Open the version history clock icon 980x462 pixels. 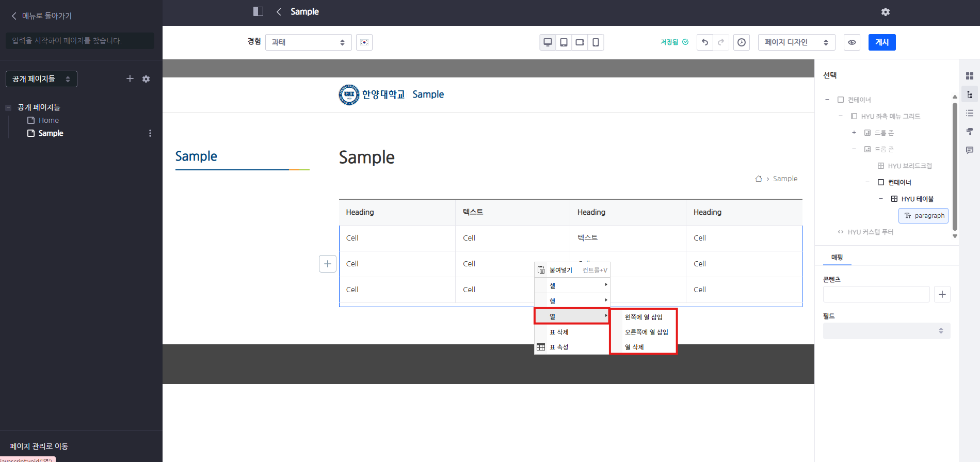click(742, 42)
